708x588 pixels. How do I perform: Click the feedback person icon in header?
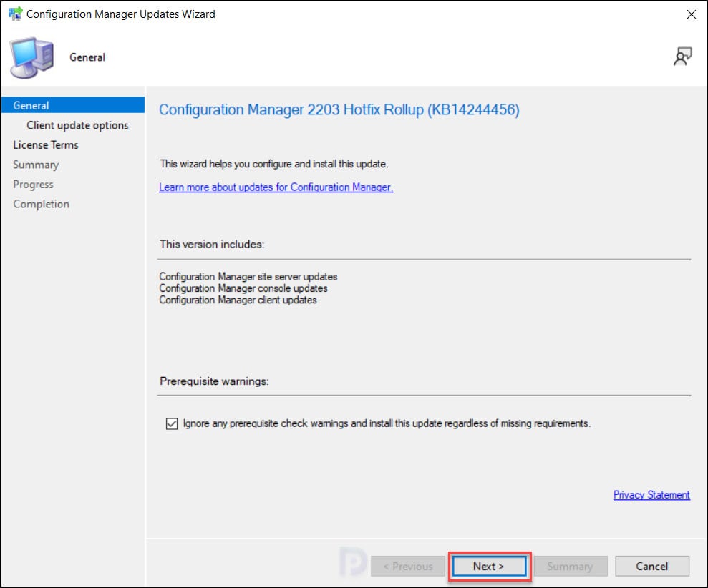click(682, 57)
